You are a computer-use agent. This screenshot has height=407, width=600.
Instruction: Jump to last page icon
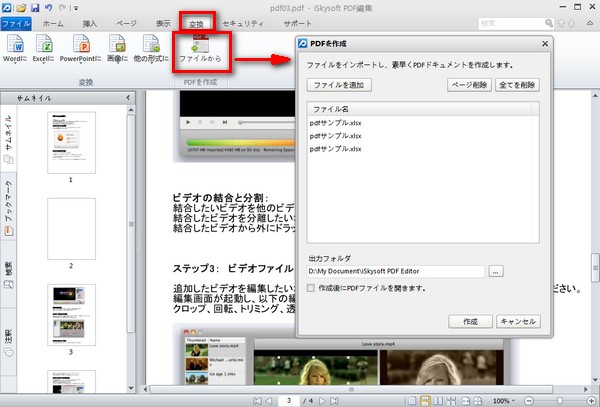(x=334, y=400)
